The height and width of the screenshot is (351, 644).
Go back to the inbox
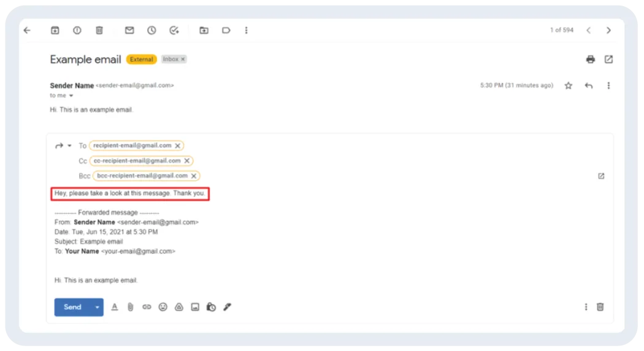[x=27, y=31]
